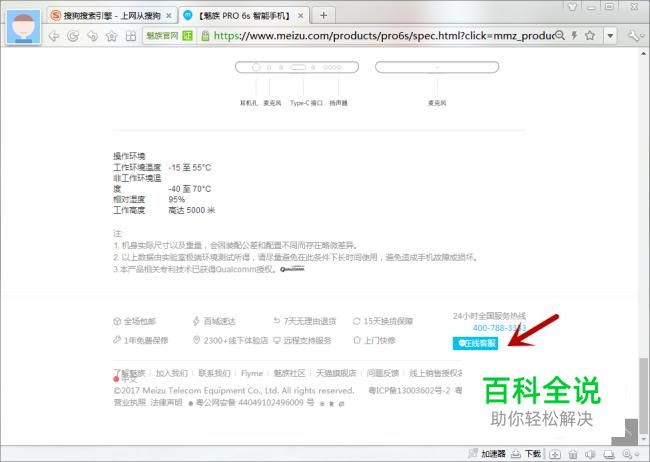Go back with the back arrow
The image size is (650, 462).
pos(54,36)
